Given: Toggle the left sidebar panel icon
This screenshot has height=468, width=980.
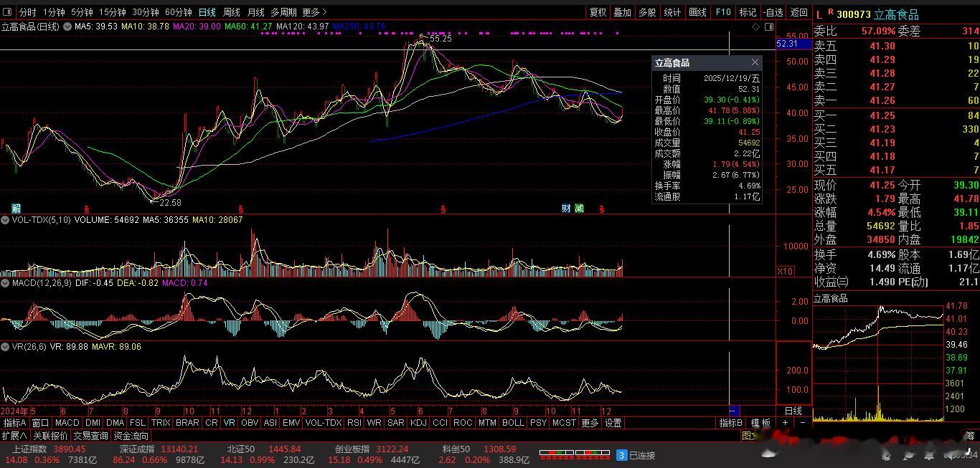Looking at the screenshot, I should pos(8,12).
